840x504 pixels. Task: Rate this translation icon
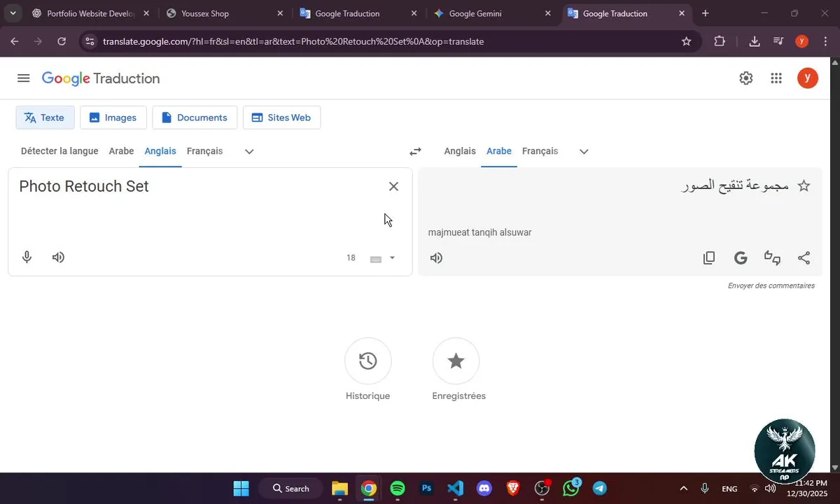pyautogui.click(x=772, y=258)
